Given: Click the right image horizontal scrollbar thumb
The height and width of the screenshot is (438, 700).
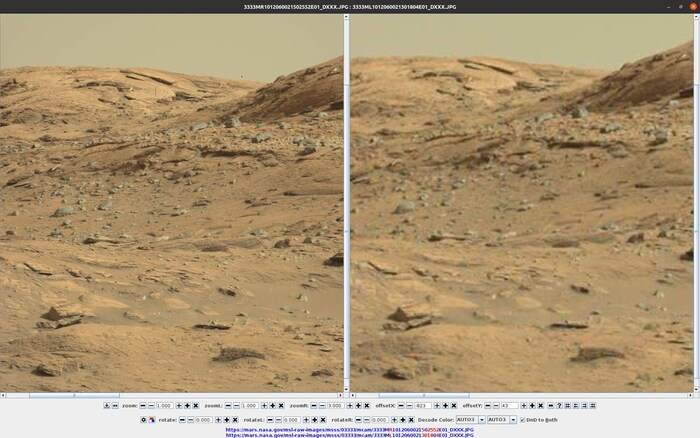Looking at the screenshot, I should 424,396.
